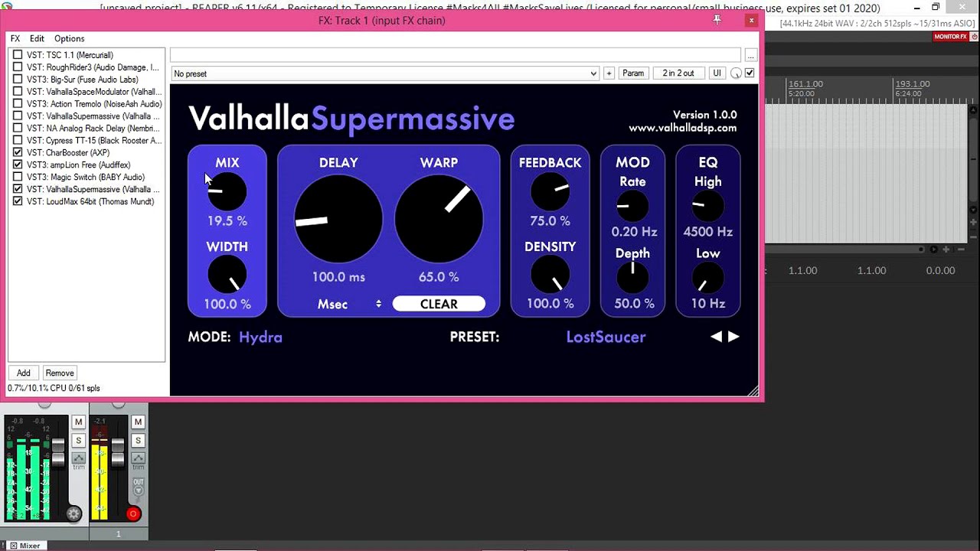
Task: Open the No preset dropdown
Action: (384, 73)
